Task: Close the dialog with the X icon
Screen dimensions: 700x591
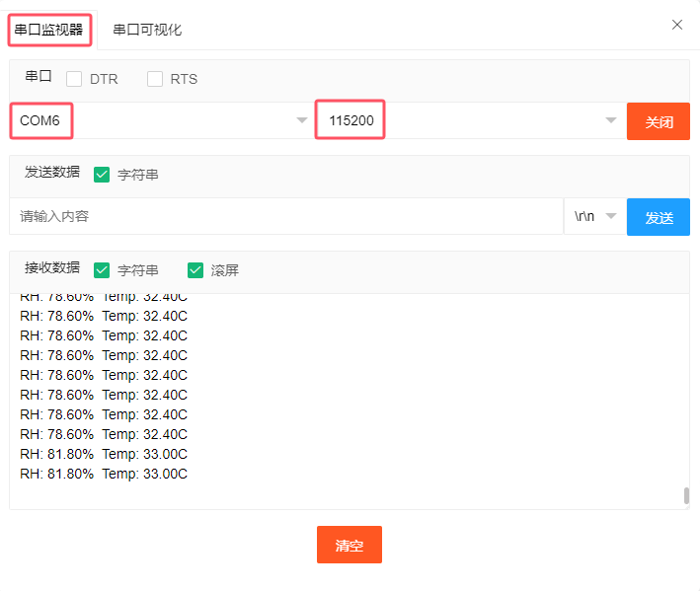Action: [x=677, y=25]
